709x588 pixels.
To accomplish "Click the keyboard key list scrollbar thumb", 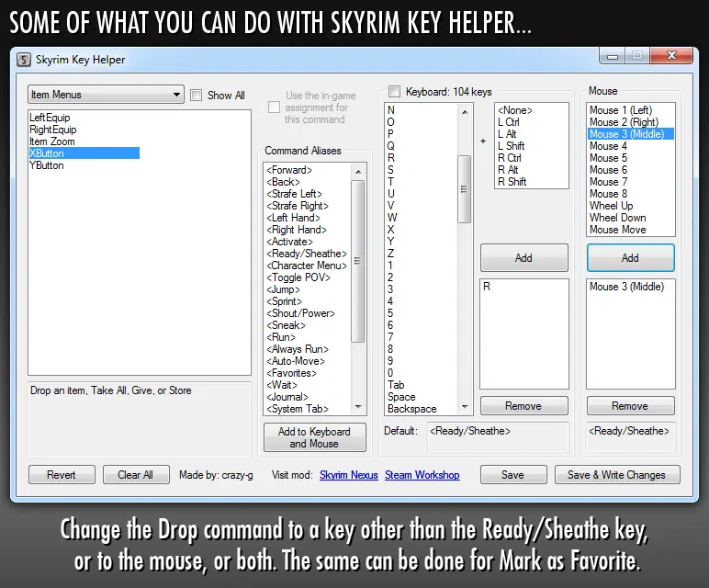I will pos(464,189).
